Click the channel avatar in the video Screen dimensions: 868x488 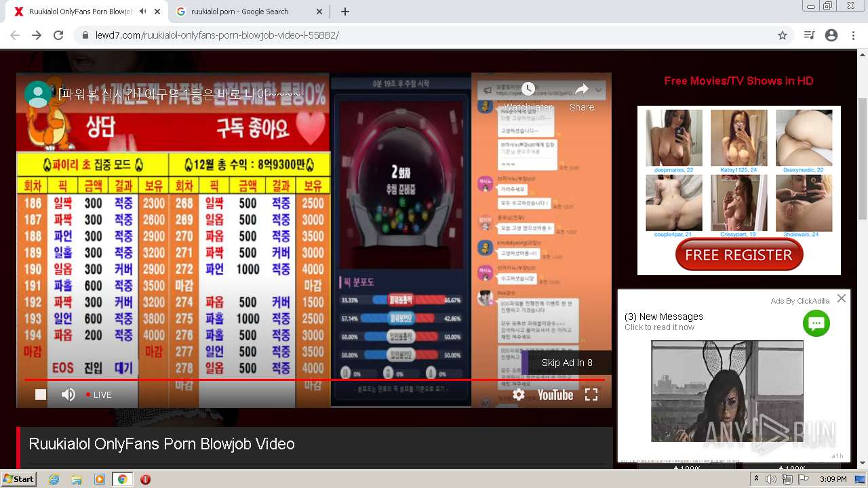point(38,94)
